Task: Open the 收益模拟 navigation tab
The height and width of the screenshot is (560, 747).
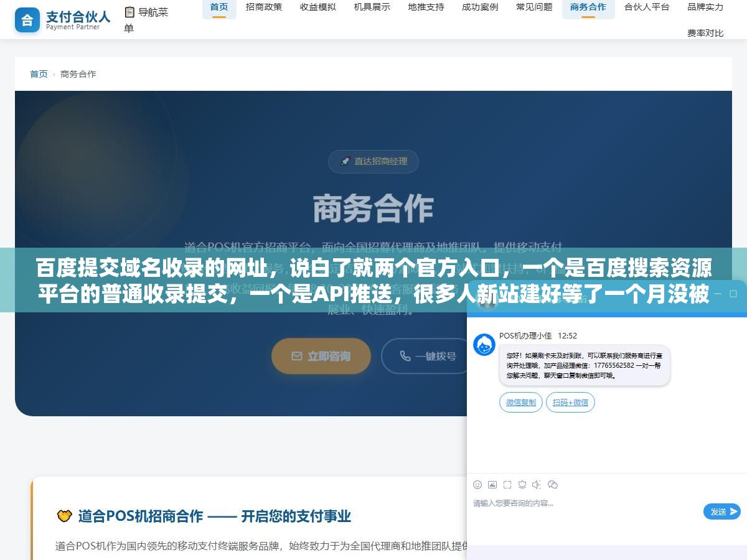Action: coord(318,7)
